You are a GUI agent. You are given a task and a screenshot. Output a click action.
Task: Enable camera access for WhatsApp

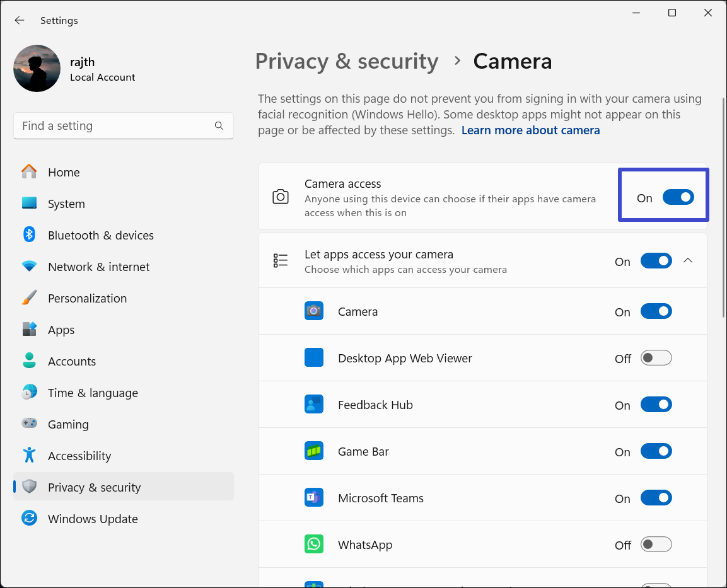pyautogui.click(x=656, y=545)
